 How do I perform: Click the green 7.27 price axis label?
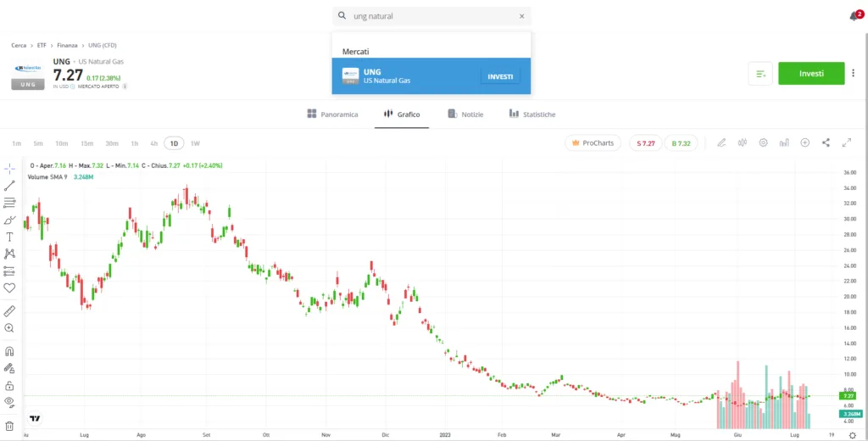point(848,396)
